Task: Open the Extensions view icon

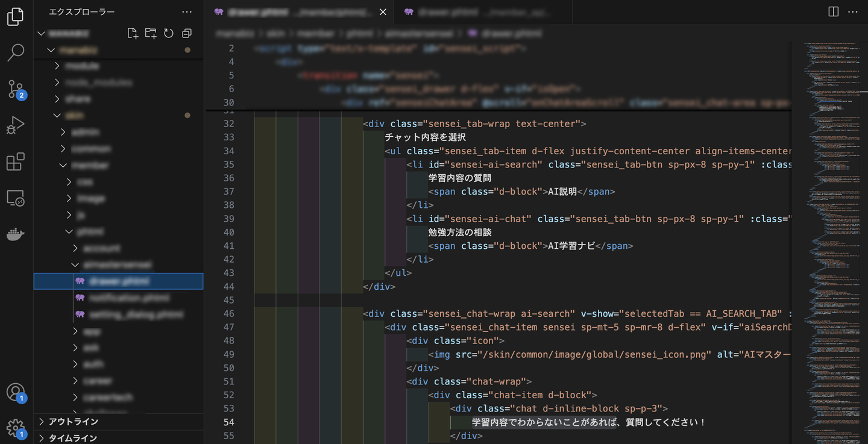Action: click(16, 162)
